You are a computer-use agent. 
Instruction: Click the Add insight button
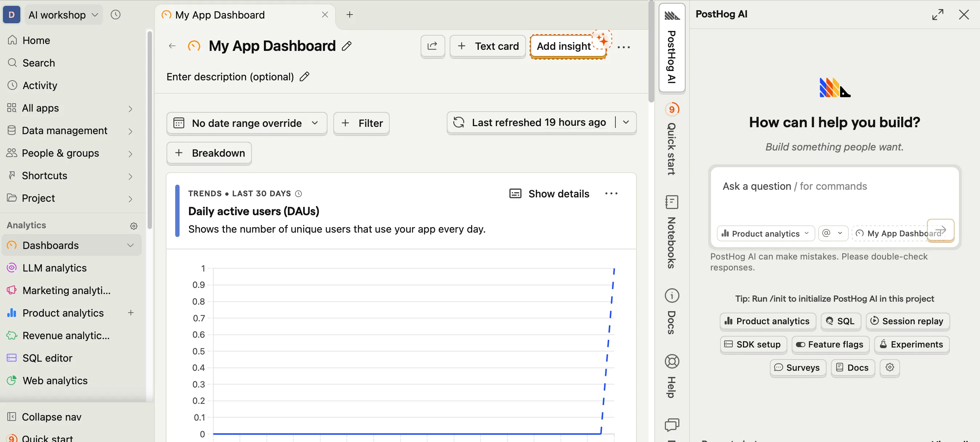[563, 46]
